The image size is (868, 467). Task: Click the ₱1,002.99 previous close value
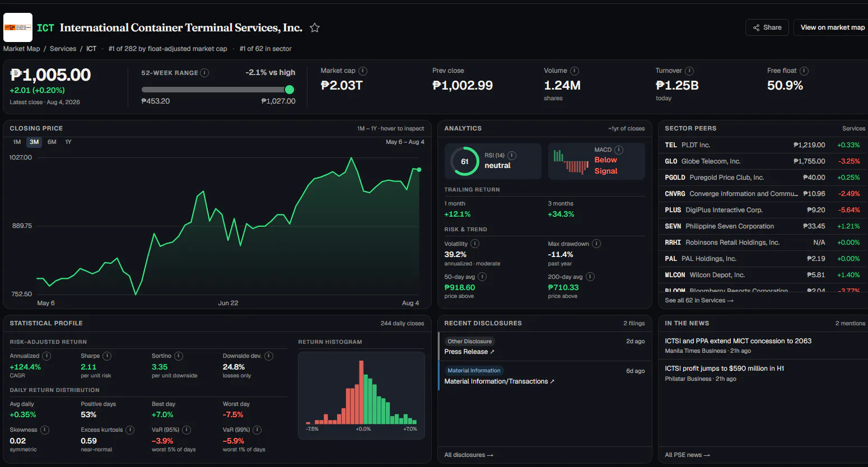pos(463,86)
